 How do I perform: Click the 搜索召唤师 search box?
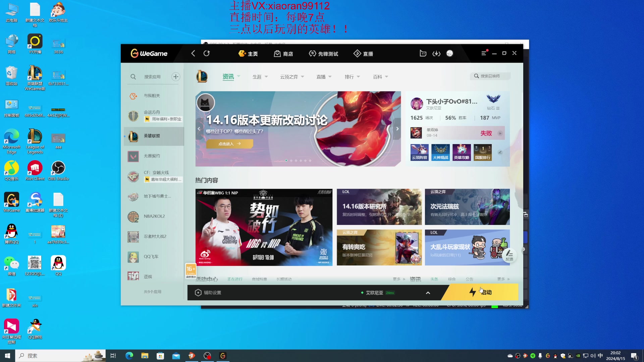(490, 76)
